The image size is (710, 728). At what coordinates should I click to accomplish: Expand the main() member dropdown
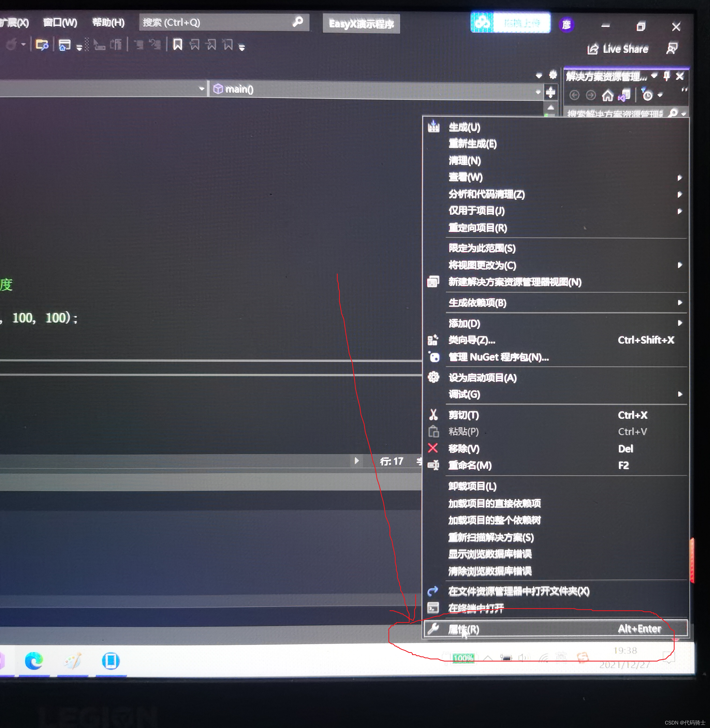pyautogui.click(x=538, y=92)
